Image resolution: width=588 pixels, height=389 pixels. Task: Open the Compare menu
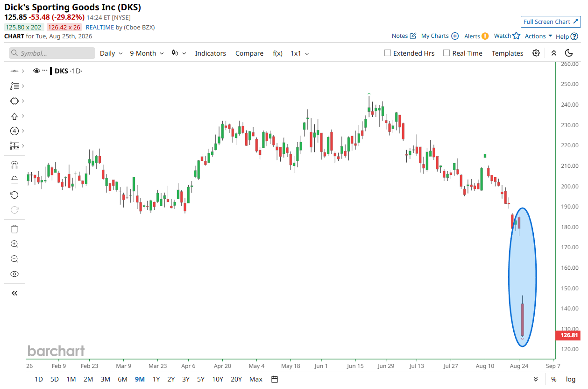click(x=249, y=53)
